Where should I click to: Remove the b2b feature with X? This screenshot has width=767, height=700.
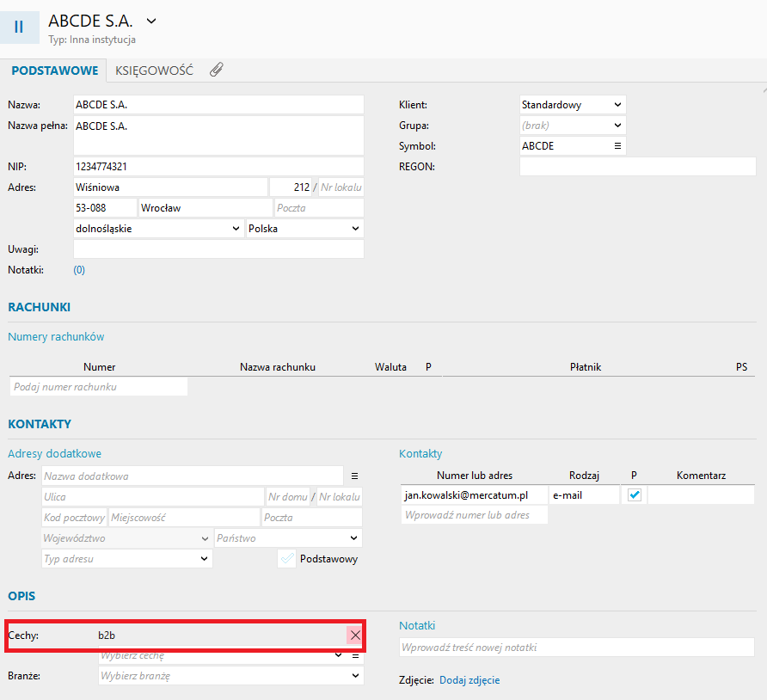tap(355, 635)
